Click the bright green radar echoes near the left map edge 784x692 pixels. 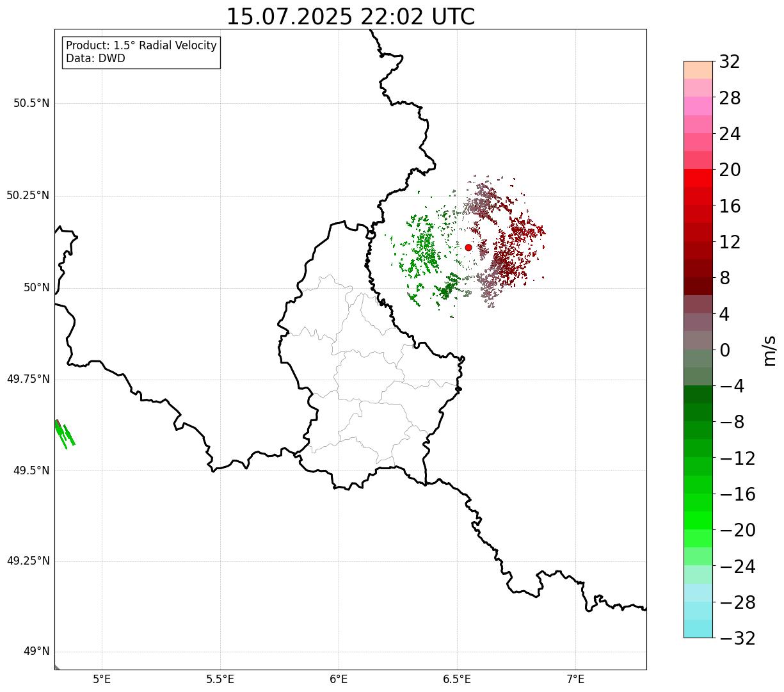click(x=64, y=434)
